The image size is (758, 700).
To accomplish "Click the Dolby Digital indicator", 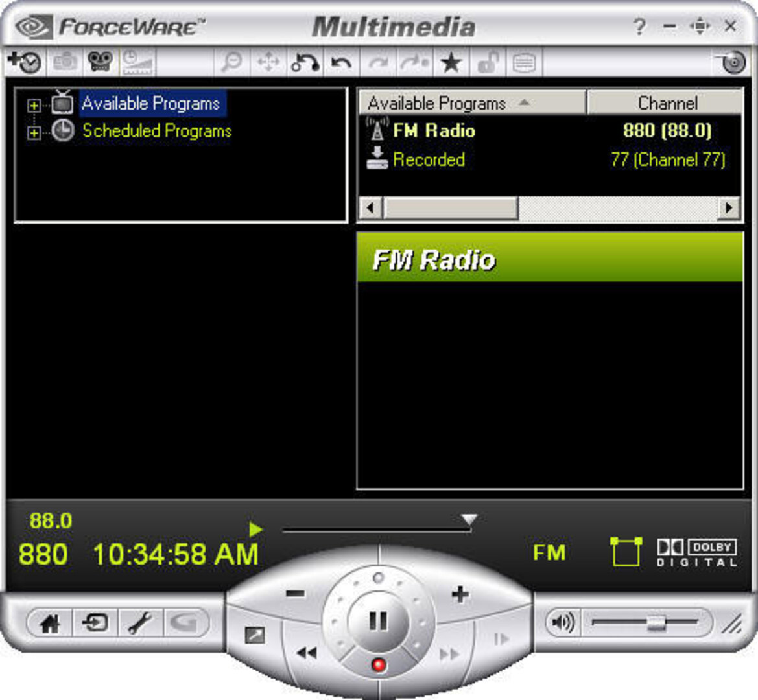I will coord(696,553).
